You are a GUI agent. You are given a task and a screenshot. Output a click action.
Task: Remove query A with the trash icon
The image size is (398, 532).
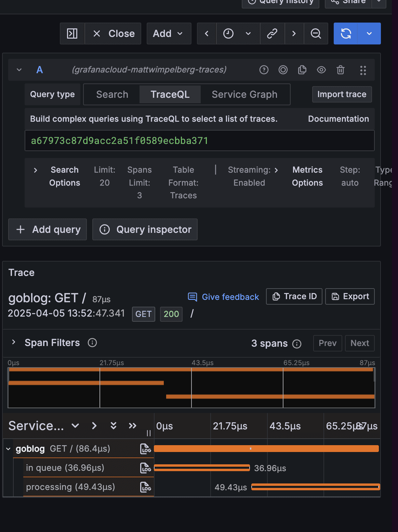[x=340, y=70]
